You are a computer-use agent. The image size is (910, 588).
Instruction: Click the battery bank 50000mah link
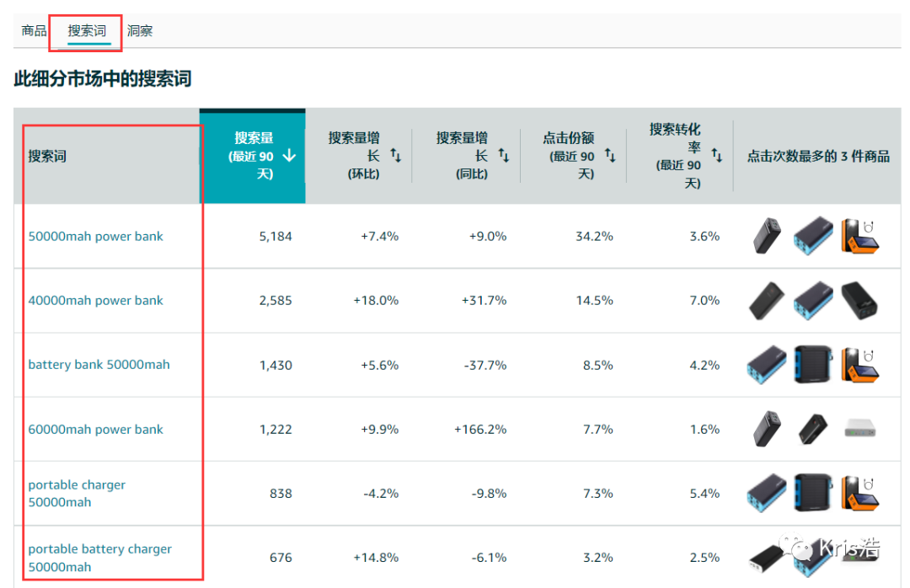tap(99, 365)
